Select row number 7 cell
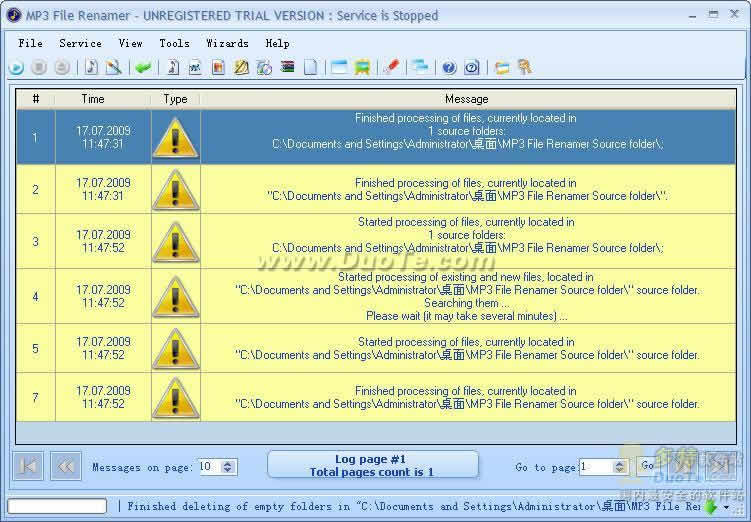751x522 pixels. [35, 397]
